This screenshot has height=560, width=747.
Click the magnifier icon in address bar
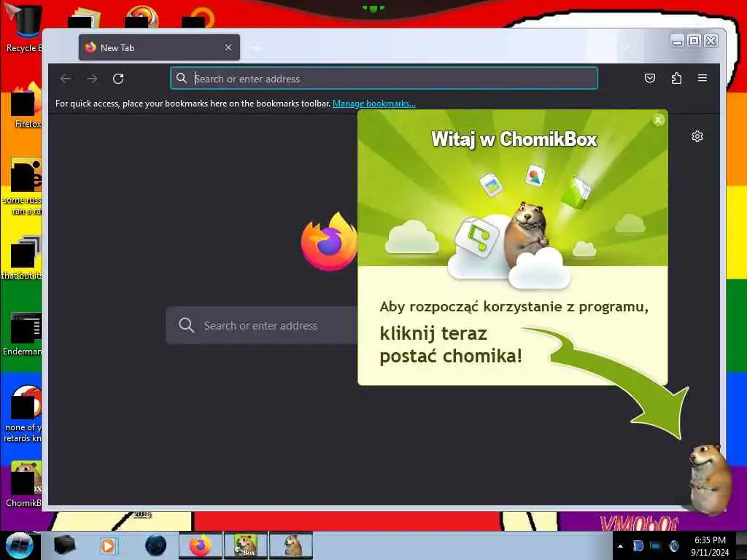(182, 78)
